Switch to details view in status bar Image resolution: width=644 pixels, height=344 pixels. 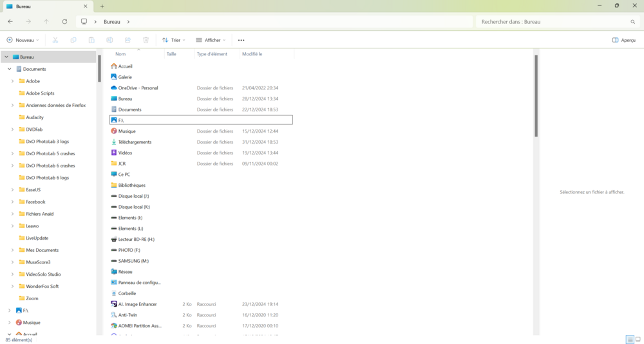pyautogui.click(x=629, y=339)
